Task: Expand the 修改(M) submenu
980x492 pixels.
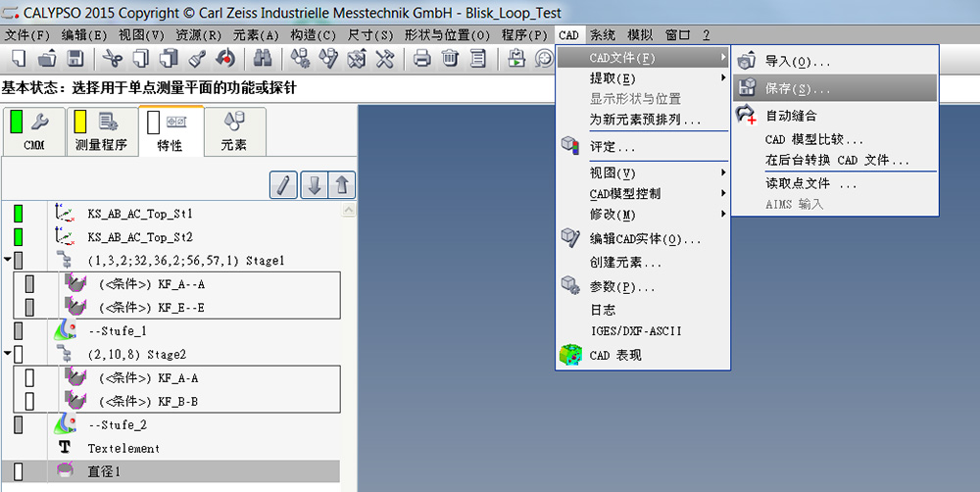Action: click(x=643, y=215)
